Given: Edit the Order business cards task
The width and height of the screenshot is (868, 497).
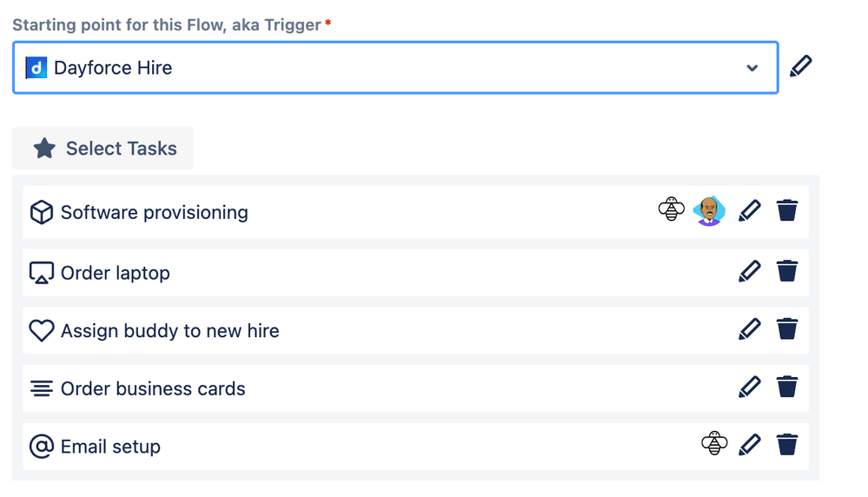Looking at the screenshot, I should tap(749, 388).
